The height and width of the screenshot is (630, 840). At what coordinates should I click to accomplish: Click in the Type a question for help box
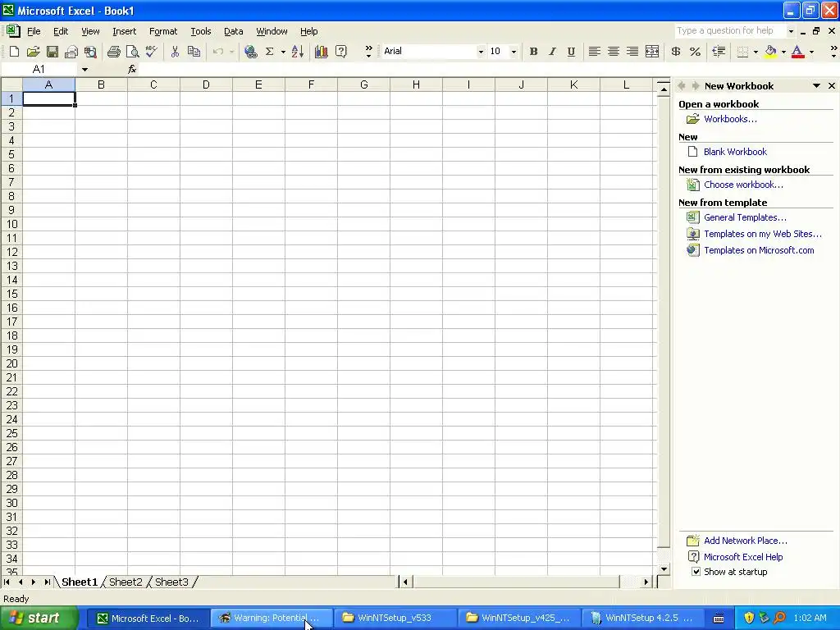(x=729, y=30)
